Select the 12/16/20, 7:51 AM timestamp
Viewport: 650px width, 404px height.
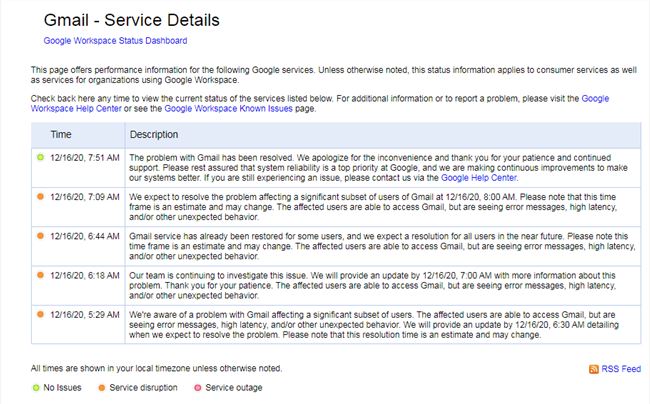click(x=85, y=157)
